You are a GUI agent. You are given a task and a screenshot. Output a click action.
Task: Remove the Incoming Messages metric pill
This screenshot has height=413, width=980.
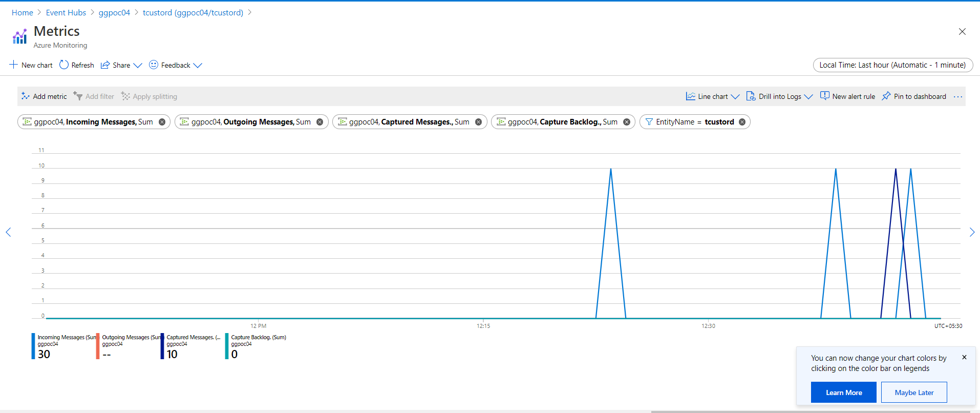[162, 122]
